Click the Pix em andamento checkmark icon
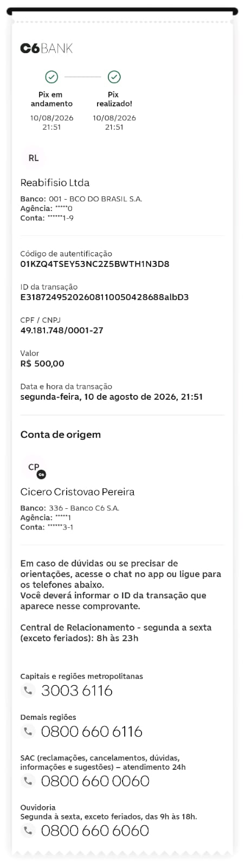The width and height of the screenshot is (245, 868). click(x=51, y=77)
